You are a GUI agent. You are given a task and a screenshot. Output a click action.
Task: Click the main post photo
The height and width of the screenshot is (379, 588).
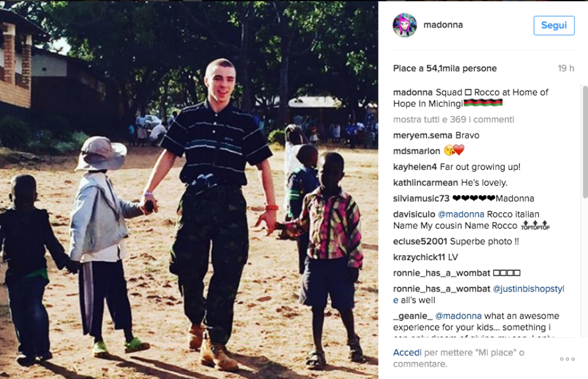(189, 190)
